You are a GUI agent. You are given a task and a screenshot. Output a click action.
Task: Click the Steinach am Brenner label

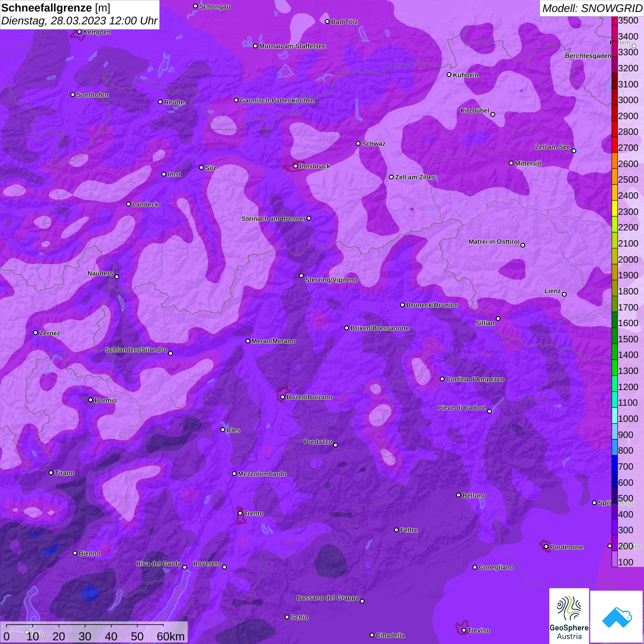[274, 218]
